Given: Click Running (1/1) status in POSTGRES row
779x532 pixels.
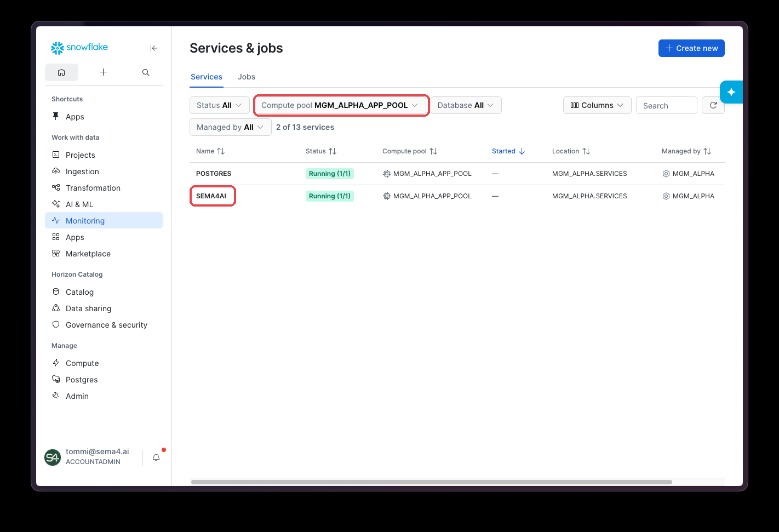Looking at the screenshot, I should (x=330, y=174).
